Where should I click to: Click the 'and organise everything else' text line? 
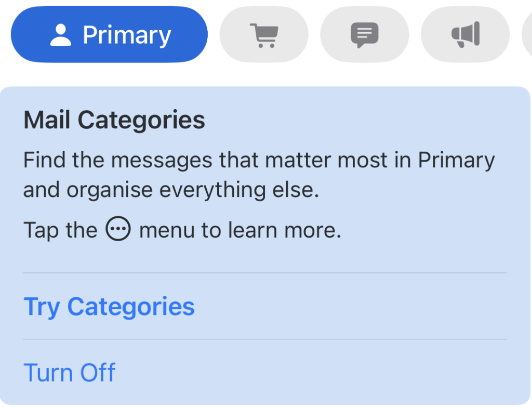pos(170,190)
